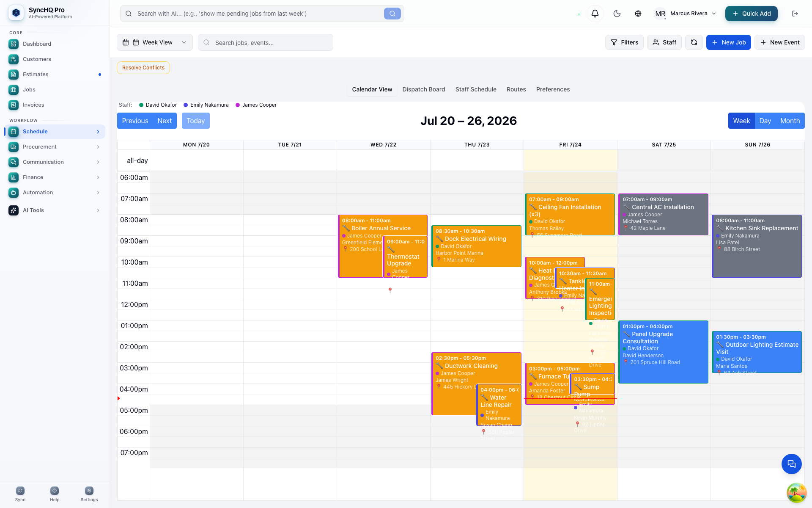This screenshot has width=812, height=508.
Task: Click the logout icon
Action: click(795, 14)
